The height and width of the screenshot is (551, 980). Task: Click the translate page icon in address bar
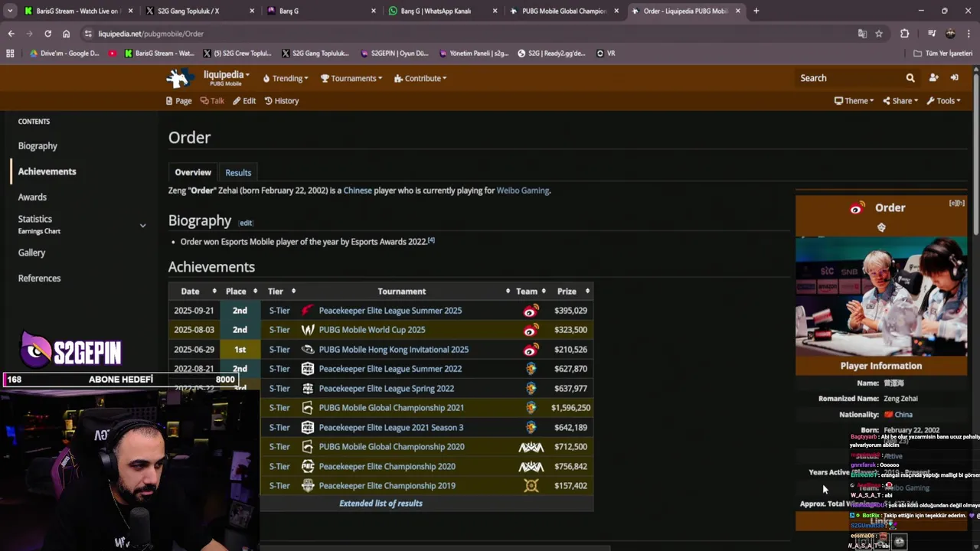click(x=862, y=34)
